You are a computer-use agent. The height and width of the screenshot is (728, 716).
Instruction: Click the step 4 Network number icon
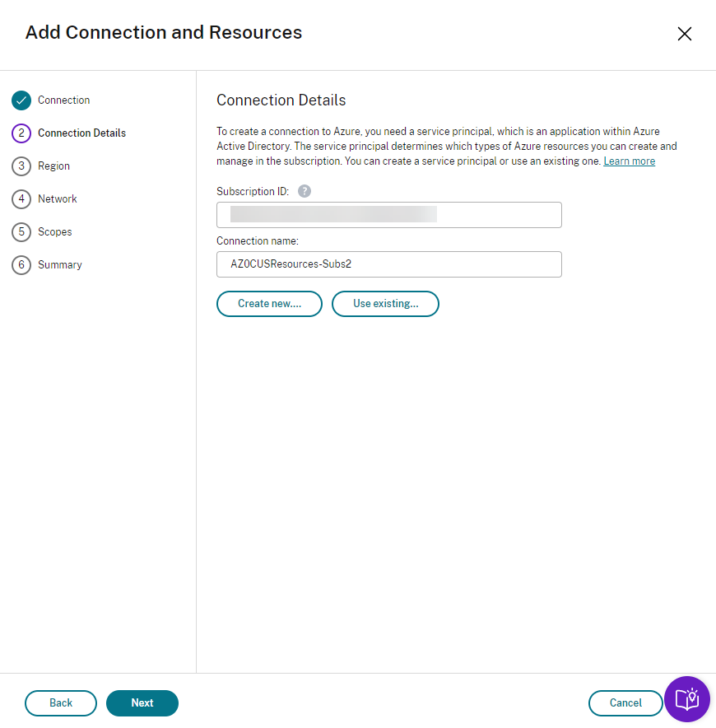tap(21, 199)
